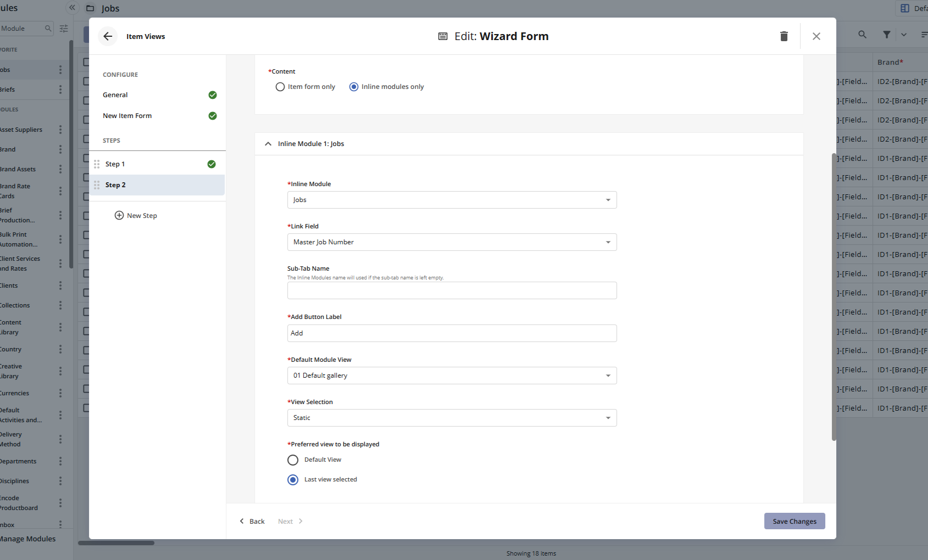Viewport: 928px width, 560px height.
Task: Click the dialog's vertical scrollbar
Action: point(833,296)
